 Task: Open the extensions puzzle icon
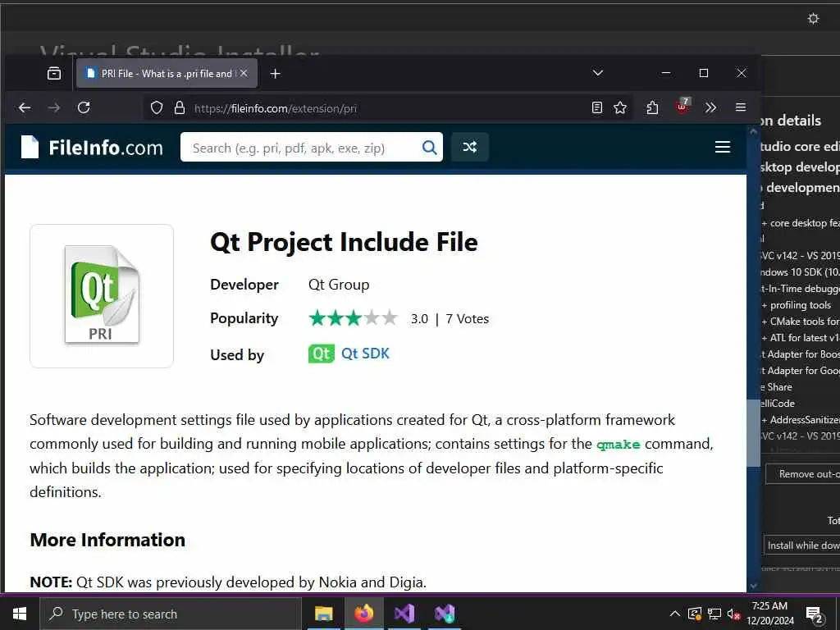(652, 107)
